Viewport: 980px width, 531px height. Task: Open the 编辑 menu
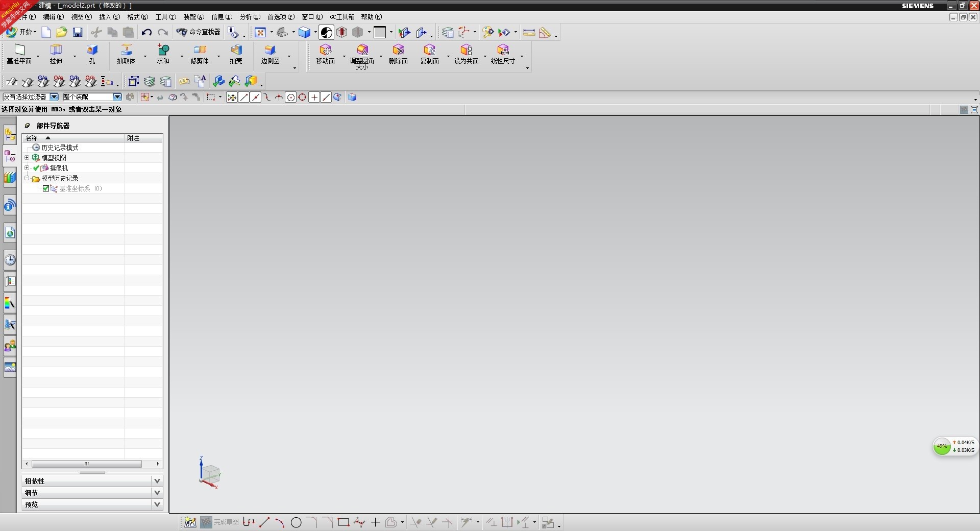53,17
